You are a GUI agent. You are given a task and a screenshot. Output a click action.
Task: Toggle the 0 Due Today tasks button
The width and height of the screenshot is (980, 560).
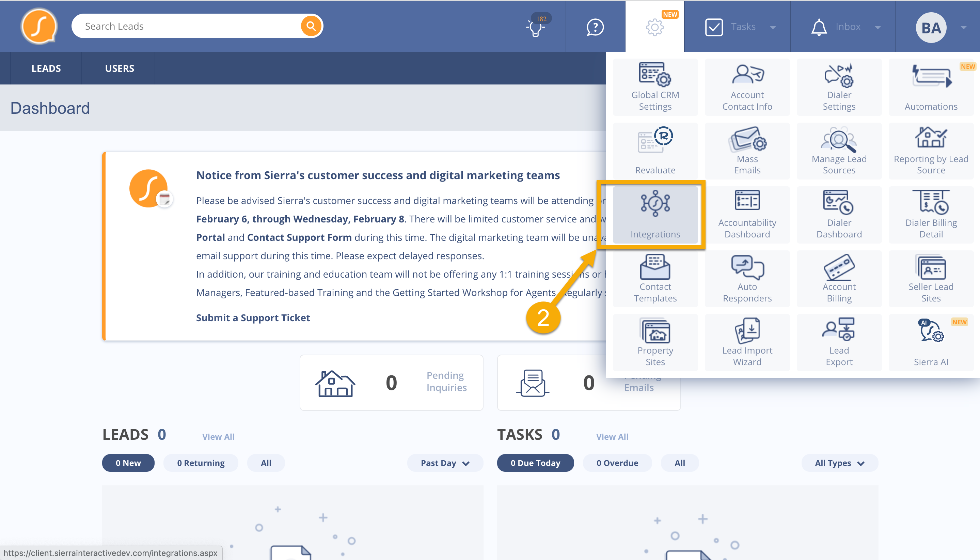click(x=536, y=463)
